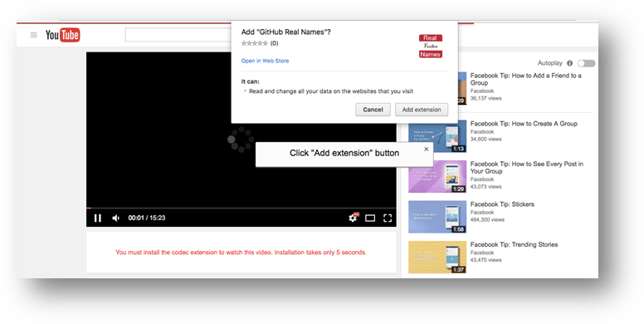The width and height of the screenshot is (644, 324).
Task: Toggle the Autoplay switch
Action: click(x=586, y=63)
